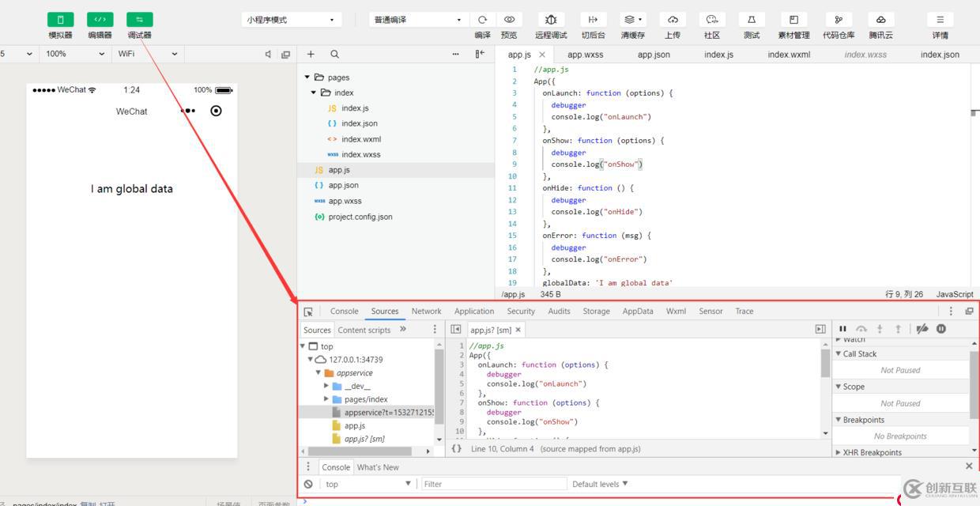Collapse the appservice node in Sources
Screen dimensions: 980x506
coord(318,372)
